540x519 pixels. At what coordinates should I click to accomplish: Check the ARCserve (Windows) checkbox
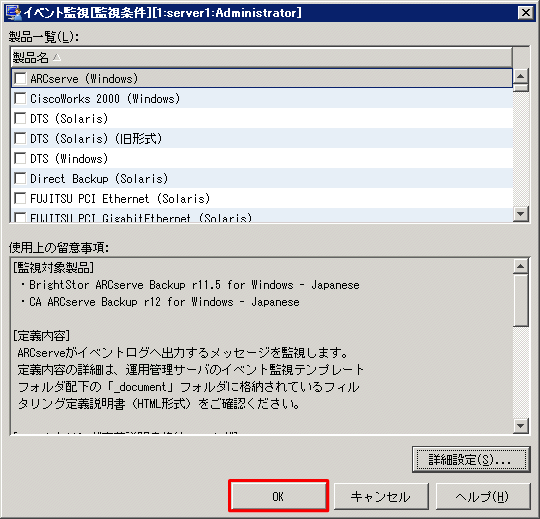pos(20,79)
